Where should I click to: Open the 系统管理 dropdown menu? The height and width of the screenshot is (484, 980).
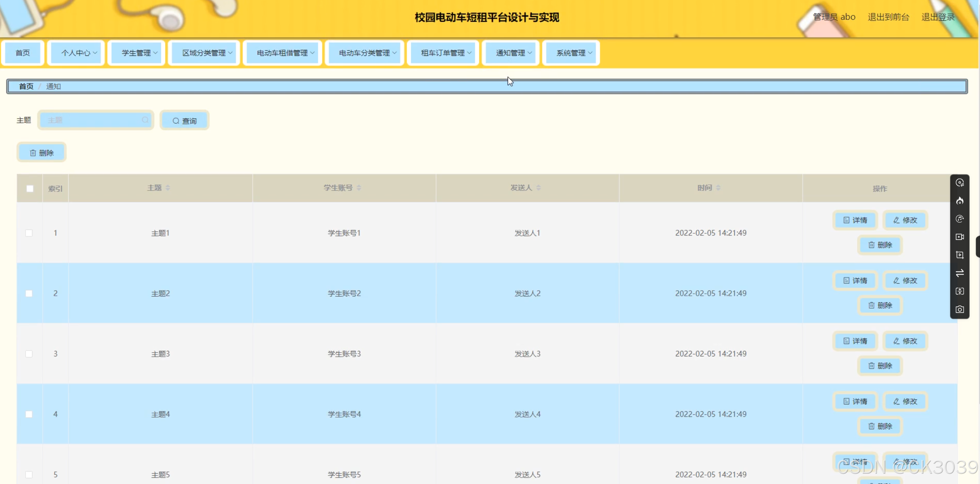tap(574, 53)
